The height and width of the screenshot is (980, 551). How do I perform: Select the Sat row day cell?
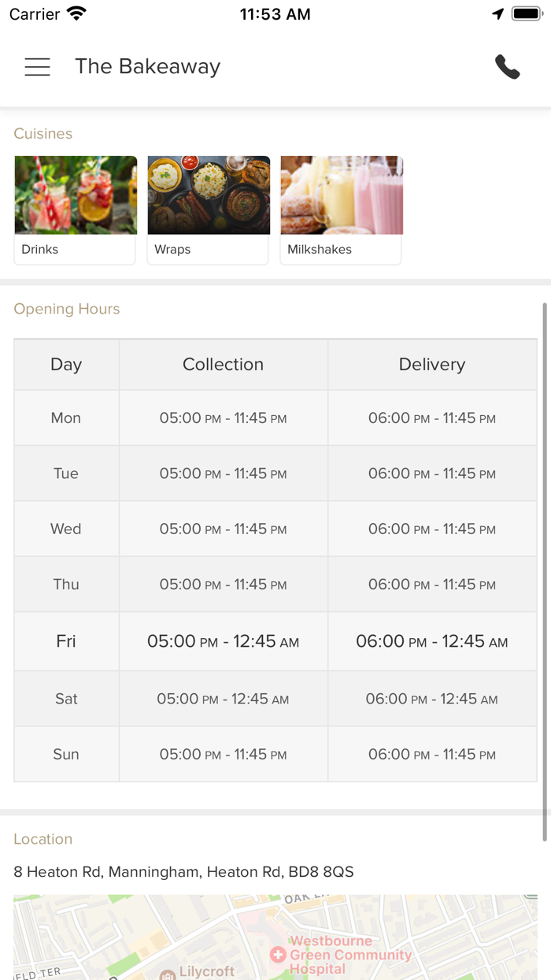pyautogui.click(x=66, y=699)
